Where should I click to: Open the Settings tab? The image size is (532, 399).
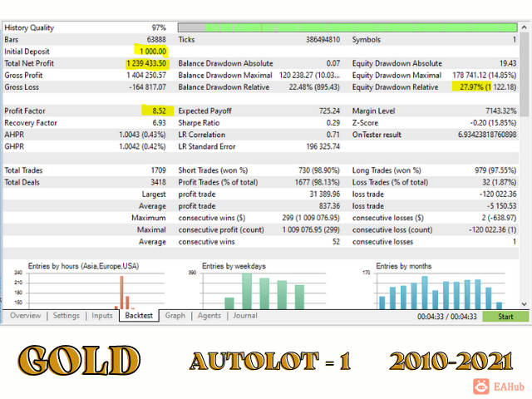66,316
